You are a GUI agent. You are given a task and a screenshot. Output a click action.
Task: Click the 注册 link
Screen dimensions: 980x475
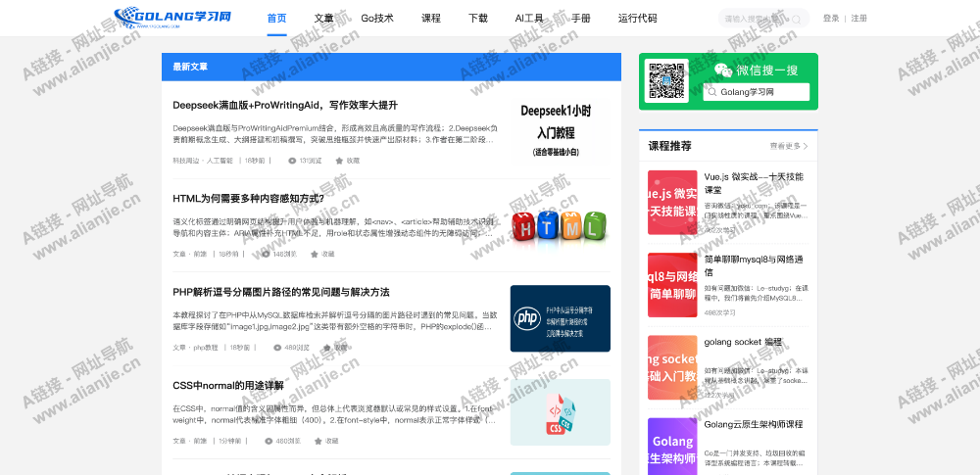click(x=859, y=19)
